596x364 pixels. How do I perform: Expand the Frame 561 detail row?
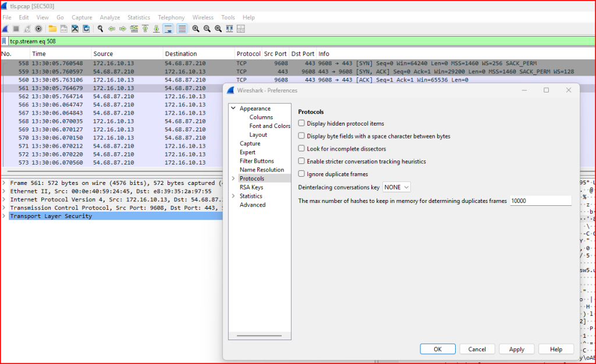[x=4, y=183]
